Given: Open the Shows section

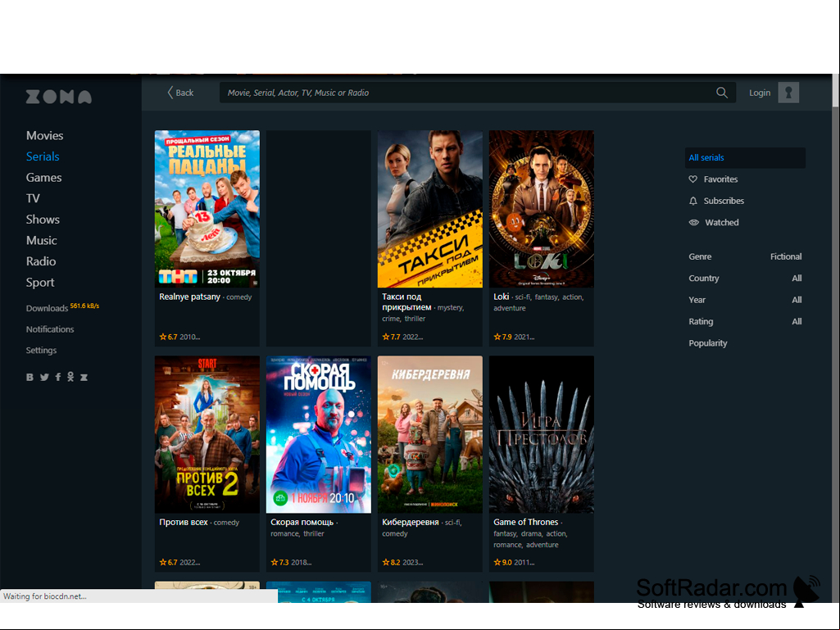Looking at the screenshot, I should point(43,219).
